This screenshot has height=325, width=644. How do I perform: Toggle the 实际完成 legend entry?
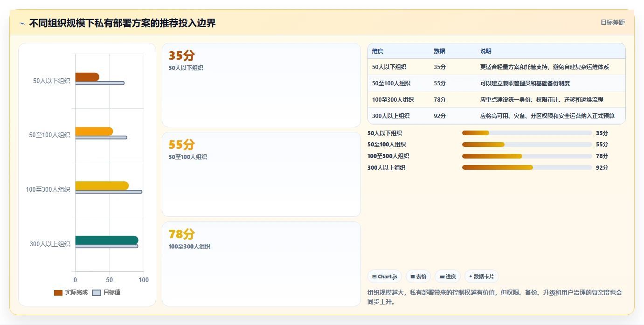pyautogui.click(x=71, y=292)
